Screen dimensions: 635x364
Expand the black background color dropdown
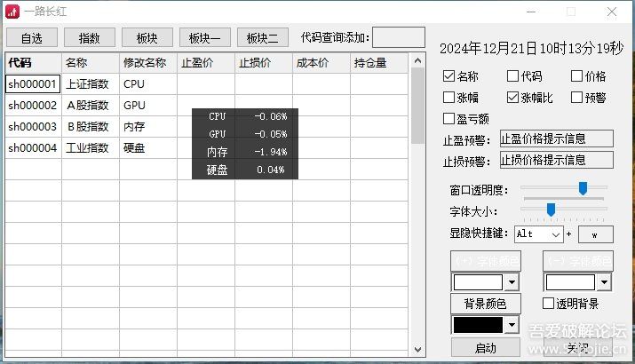click(511, 326)
